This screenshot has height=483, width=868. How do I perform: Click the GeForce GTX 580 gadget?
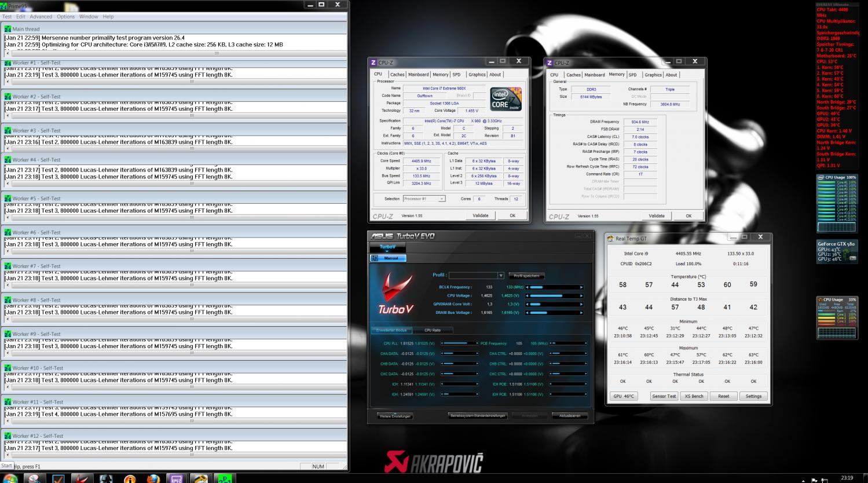pos(837,251)
